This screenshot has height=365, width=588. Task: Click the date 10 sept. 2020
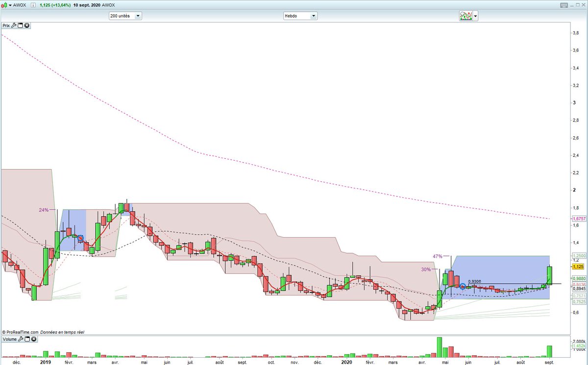coord(87,5)
